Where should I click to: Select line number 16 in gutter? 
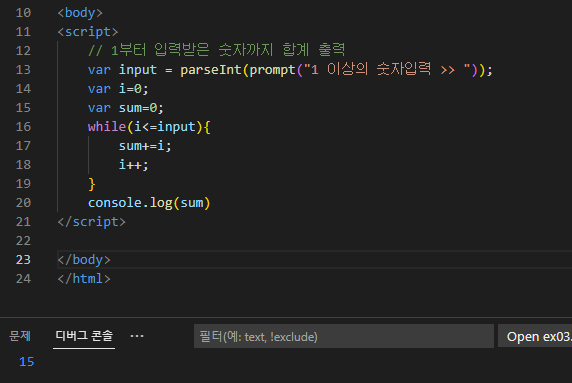click(23, 127)
